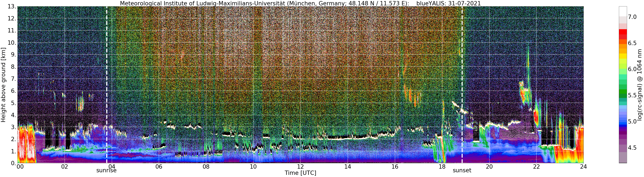The height and width of the screenshot is (177, 644).
Task: Click the colorbar value '6.0'
Action: point(632,69)
